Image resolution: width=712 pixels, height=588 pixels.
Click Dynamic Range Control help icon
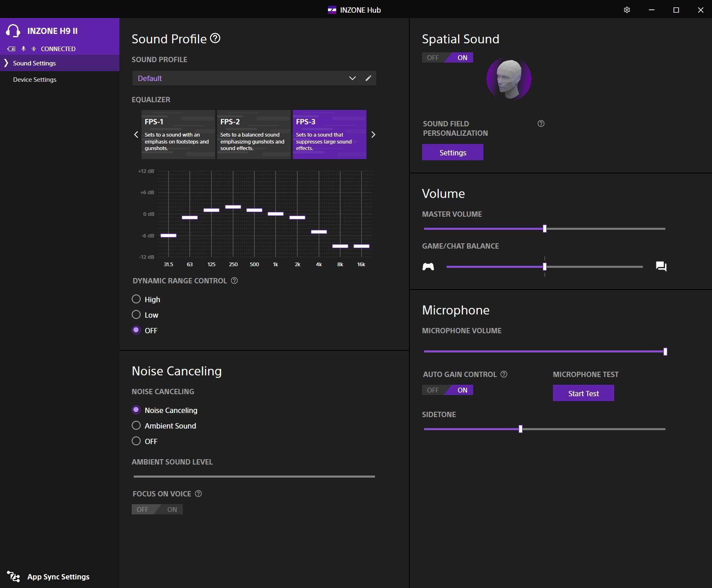(234, 281)
